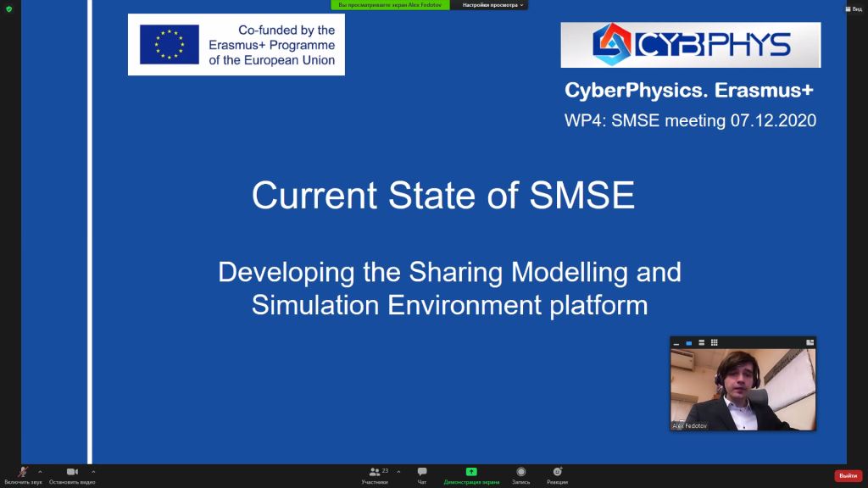The height and width of the screenshot is (488, 868).
Task: Open the Вид view menu
Action: 854,8
